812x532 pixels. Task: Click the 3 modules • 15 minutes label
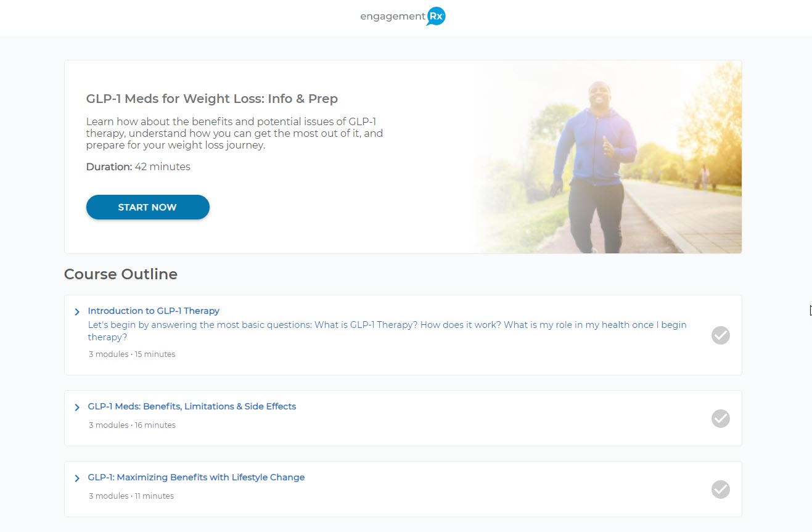pos(132,354)
